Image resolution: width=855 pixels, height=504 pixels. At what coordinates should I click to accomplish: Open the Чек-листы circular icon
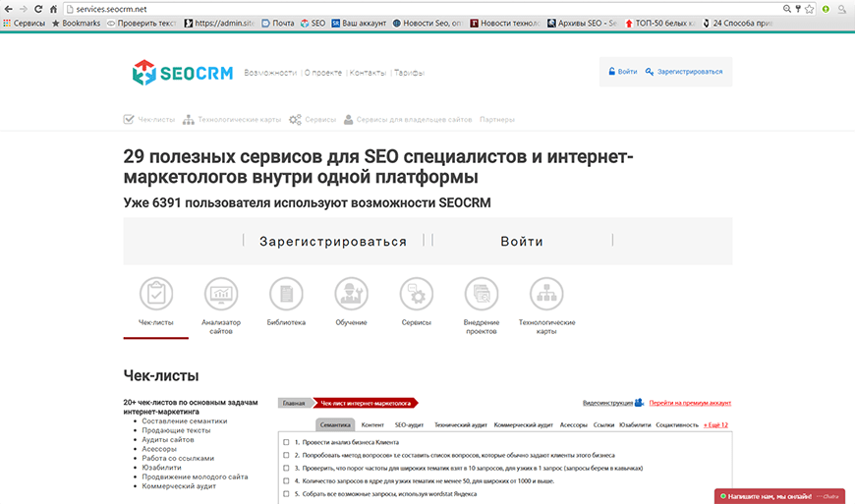pyautogui.click(x=156, y=294)
